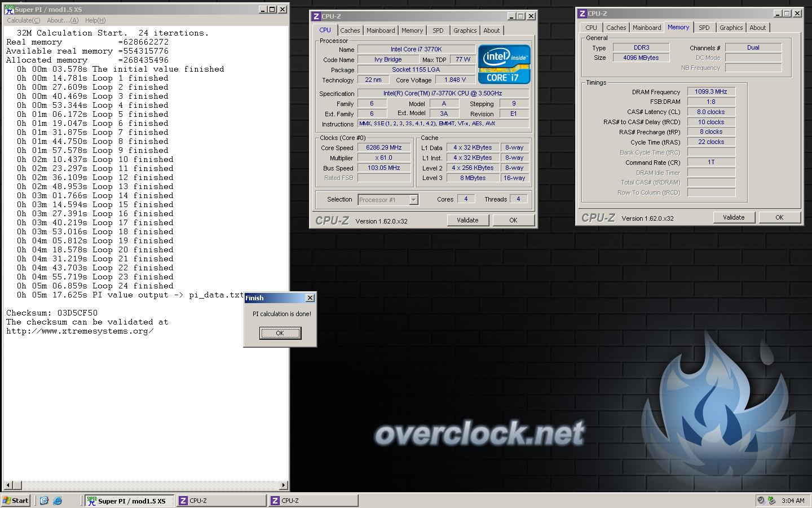Click the Cycle Time value 22 clocks

pos(711,142)
